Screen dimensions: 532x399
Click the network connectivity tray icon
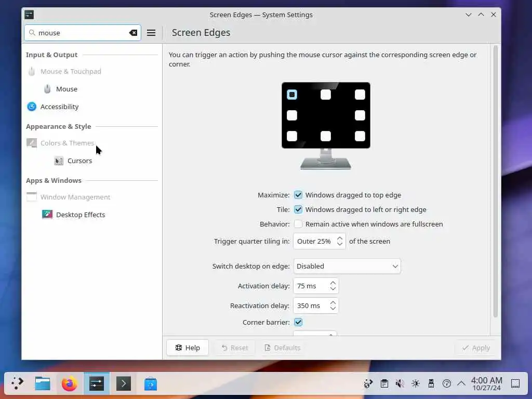pyautogui.click(x=447, y=383)
